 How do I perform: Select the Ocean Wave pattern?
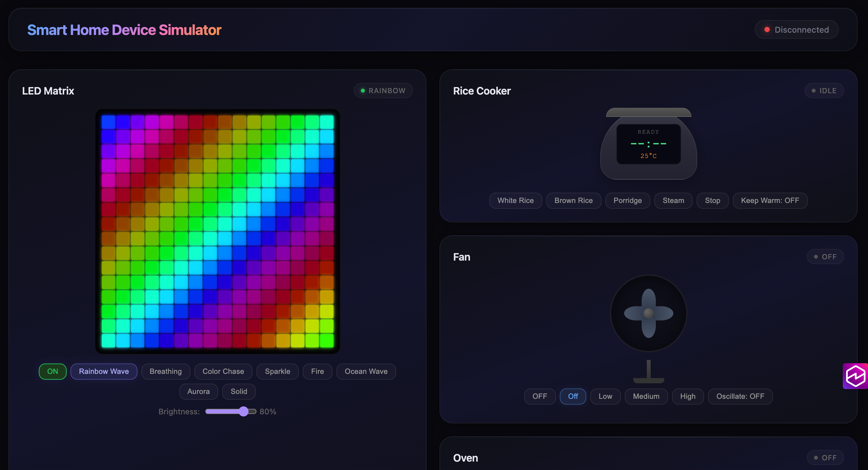click(366, 371)
